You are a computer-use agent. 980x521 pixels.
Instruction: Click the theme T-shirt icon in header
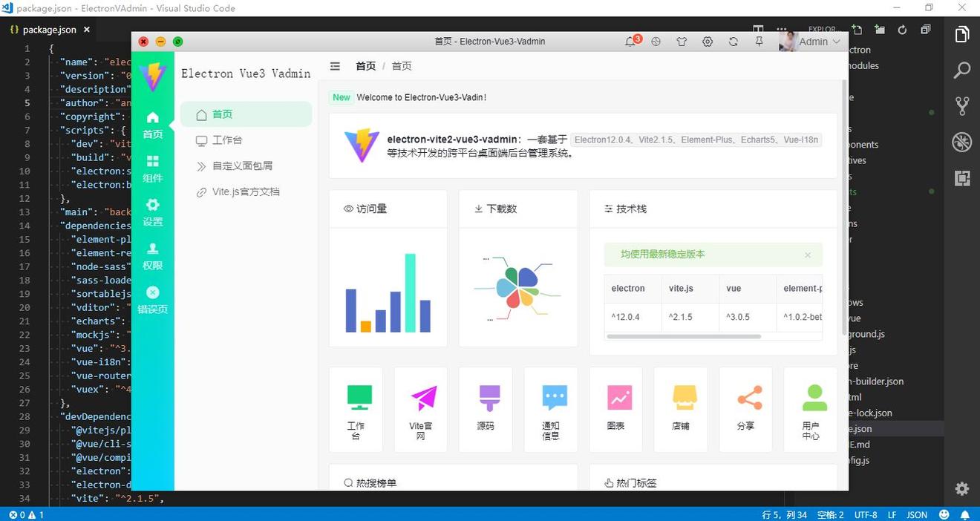coord(682,42)
